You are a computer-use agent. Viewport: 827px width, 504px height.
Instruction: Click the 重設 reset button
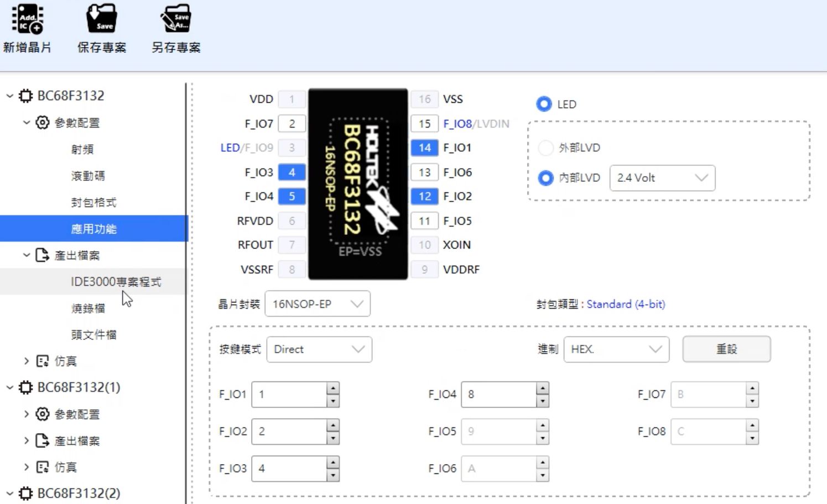point(726,349)
